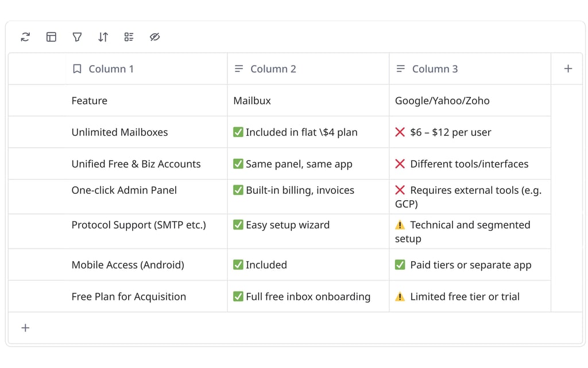Select 'Technical and segmented setup' cell
Viewport: 588px width, 368px height.
[470, 232]
